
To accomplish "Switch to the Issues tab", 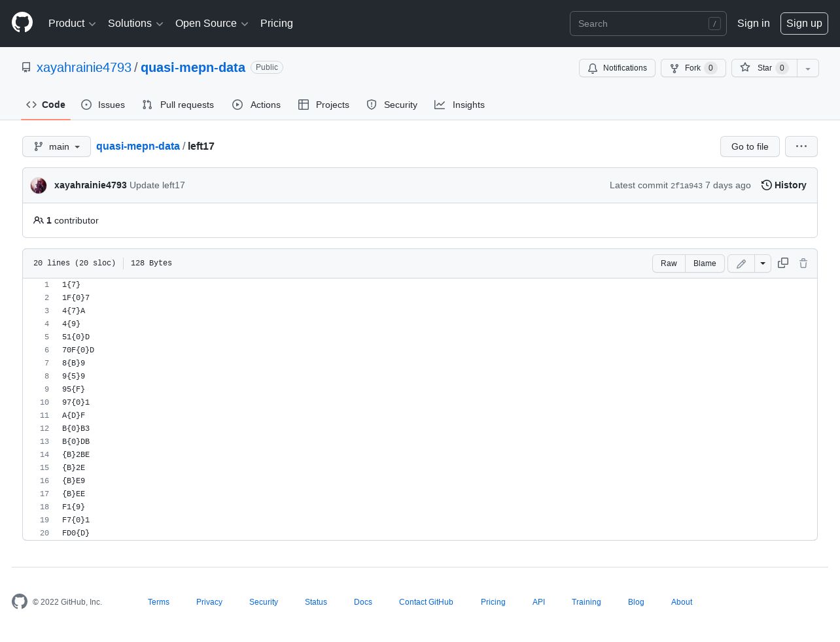I will tap(103, 105).
